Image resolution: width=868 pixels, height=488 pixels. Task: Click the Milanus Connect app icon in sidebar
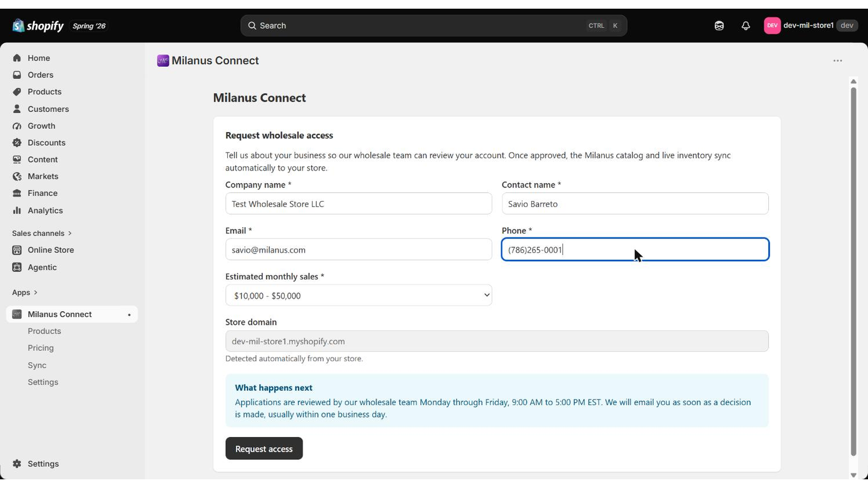point(17,314)
